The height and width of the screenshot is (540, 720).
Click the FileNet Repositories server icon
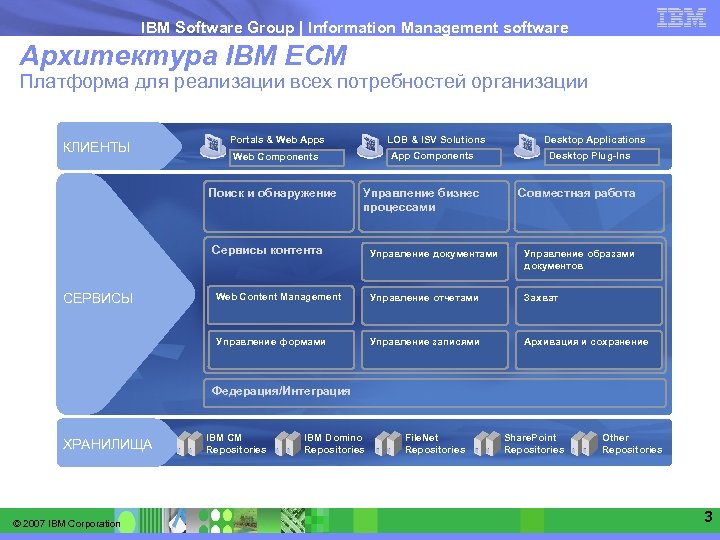[388, 444]
